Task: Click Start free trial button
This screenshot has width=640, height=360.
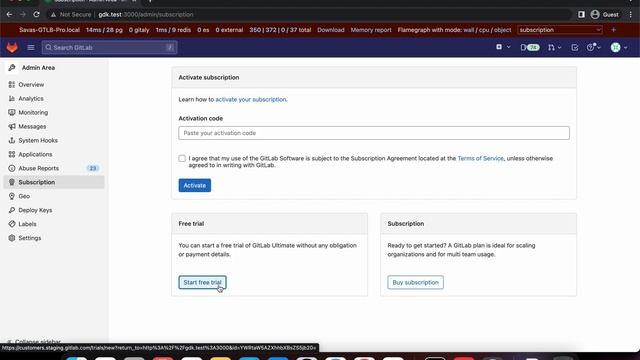Action: 202,282
